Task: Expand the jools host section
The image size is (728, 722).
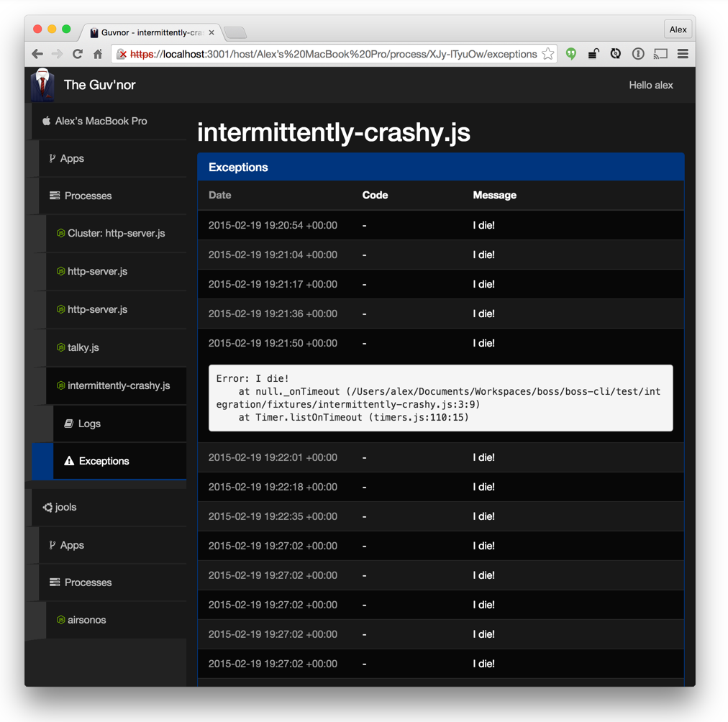Action: (65, 507)
